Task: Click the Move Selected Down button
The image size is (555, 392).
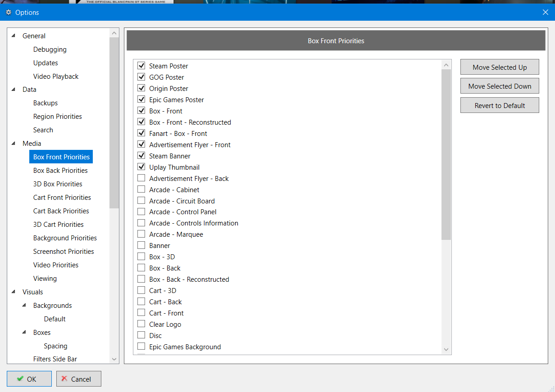Action: click(500, 86)
